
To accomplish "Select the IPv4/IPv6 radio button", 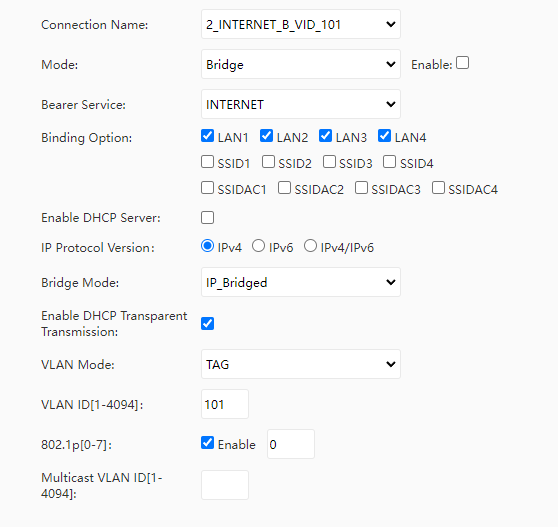I will [310, 246].
